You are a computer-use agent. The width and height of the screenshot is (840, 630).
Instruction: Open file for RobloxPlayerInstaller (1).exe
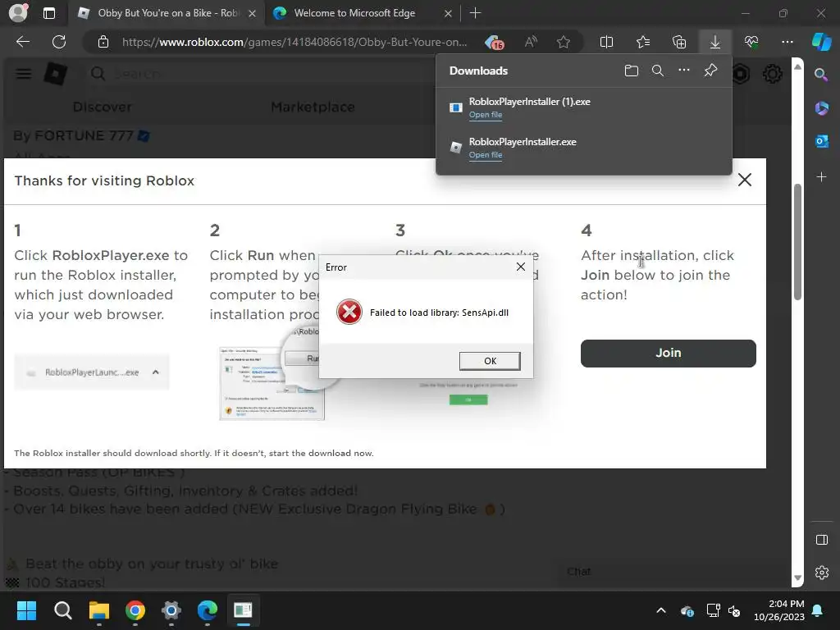tap(486, 115)
